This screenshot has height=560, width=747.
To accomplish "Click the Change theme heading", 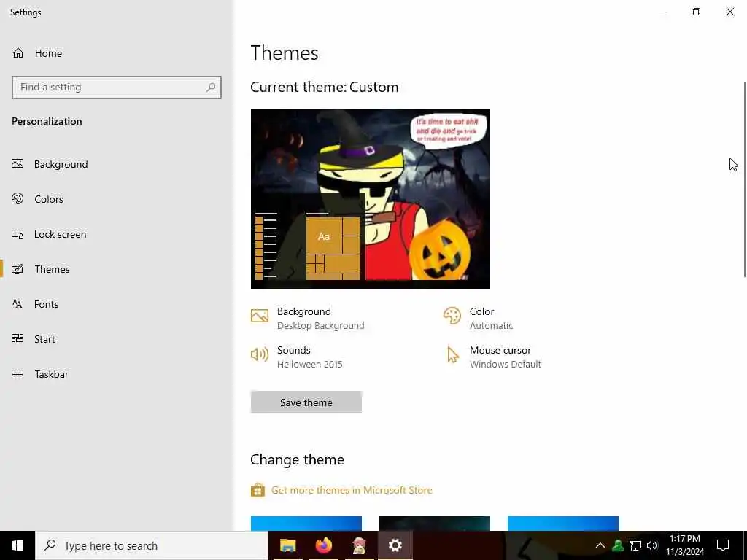I will pyautogui.click(x=298, y=459).
